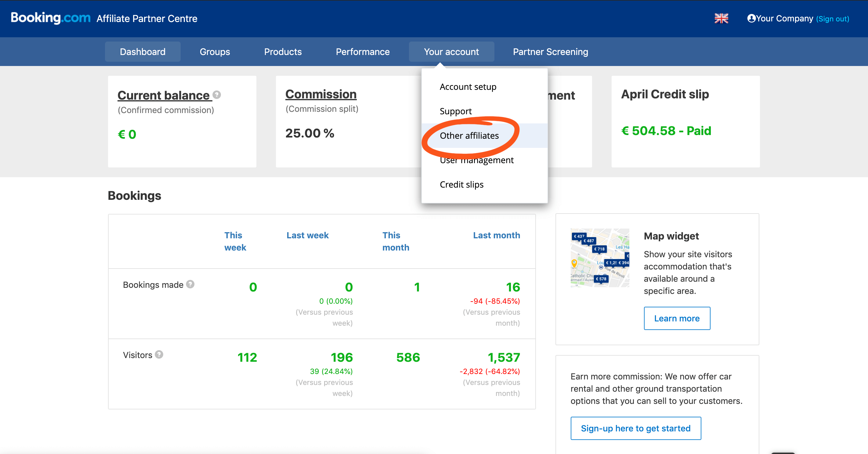Click the € 504.58 - Paid amount

[x=666, y=130]
